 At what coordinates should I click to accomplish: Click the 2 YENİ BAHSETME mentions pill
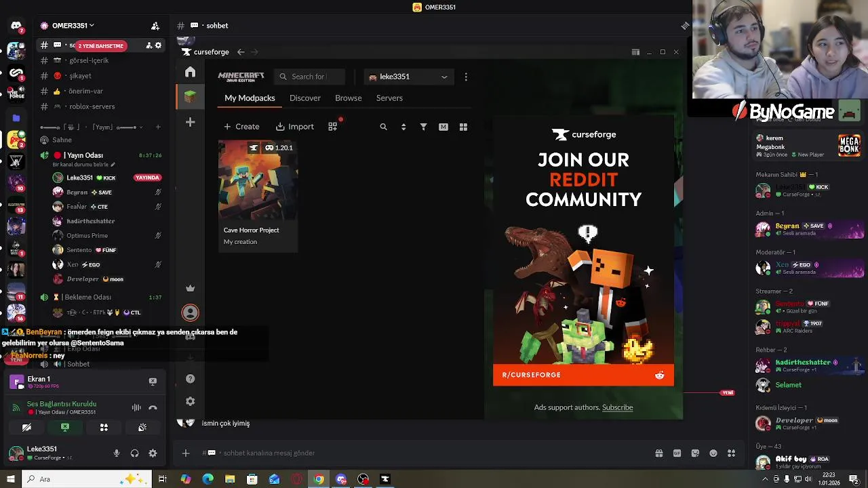(100, 46)
